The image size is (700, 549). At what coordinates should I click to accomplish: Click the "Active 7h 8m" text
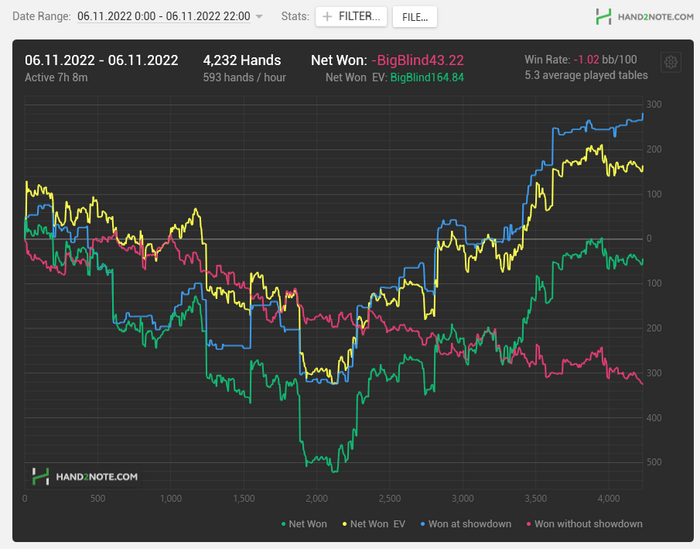pos(56,78)
